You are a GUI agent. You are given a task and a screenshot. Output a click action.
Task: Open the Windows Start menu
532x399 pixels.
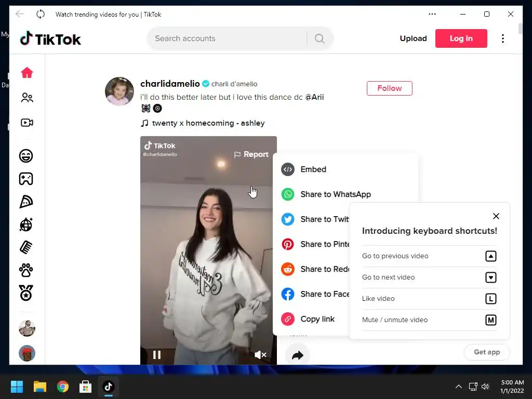[x=17, y=387]
